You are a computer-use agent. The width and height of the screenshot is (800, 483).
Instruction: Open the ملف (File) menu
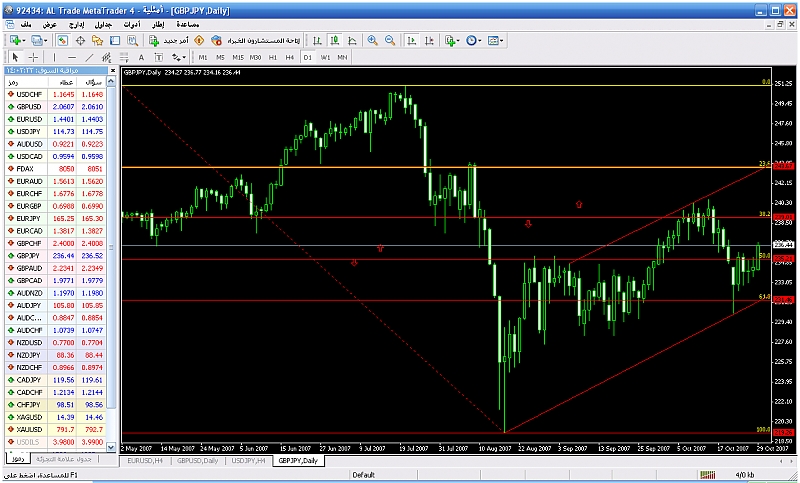[26, 24]
